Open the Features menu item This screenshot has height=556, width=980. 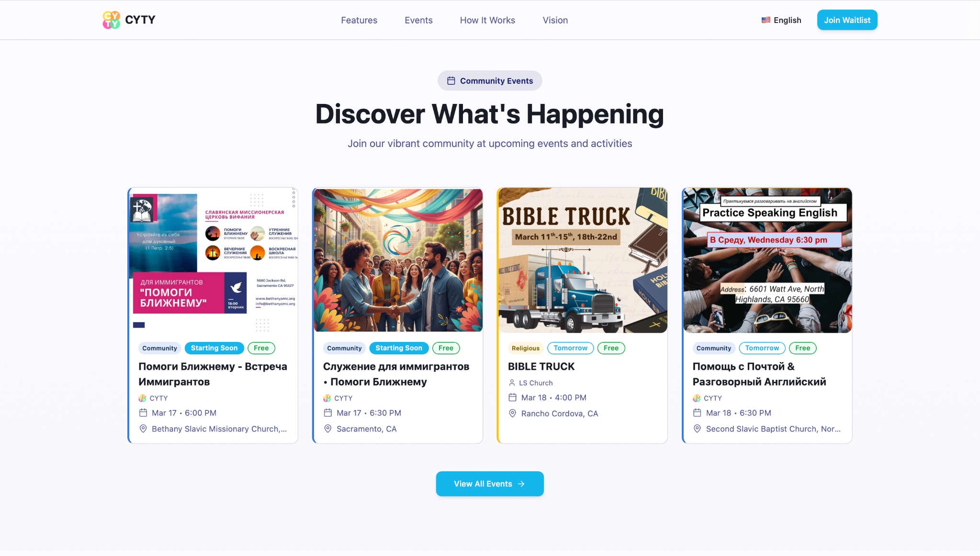point(359,20)
